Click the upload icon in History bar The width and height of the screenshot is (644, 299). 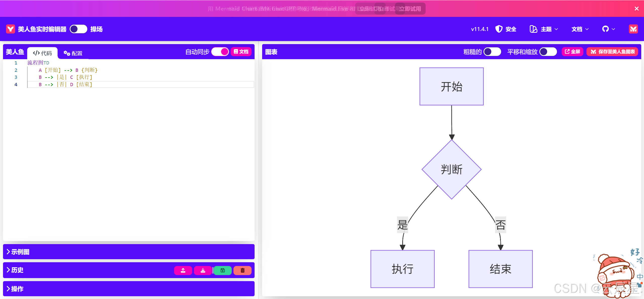(x=183, y=270)
